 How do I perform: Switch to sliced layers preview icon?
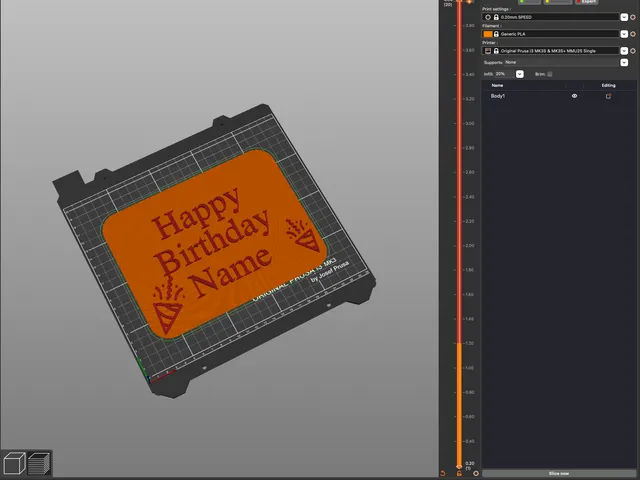(39, 463)
